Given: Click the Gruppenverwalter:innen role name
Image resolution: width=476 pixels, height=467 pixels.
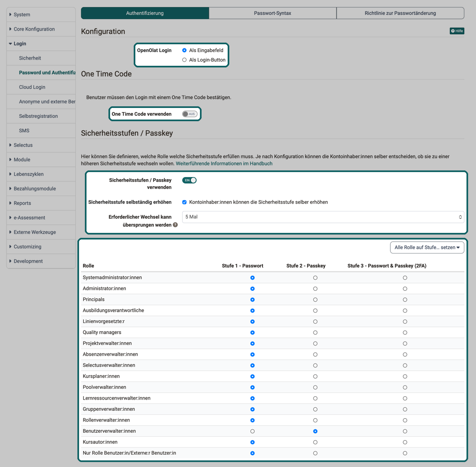Looking at the screenshot, I should coord(109,410).
